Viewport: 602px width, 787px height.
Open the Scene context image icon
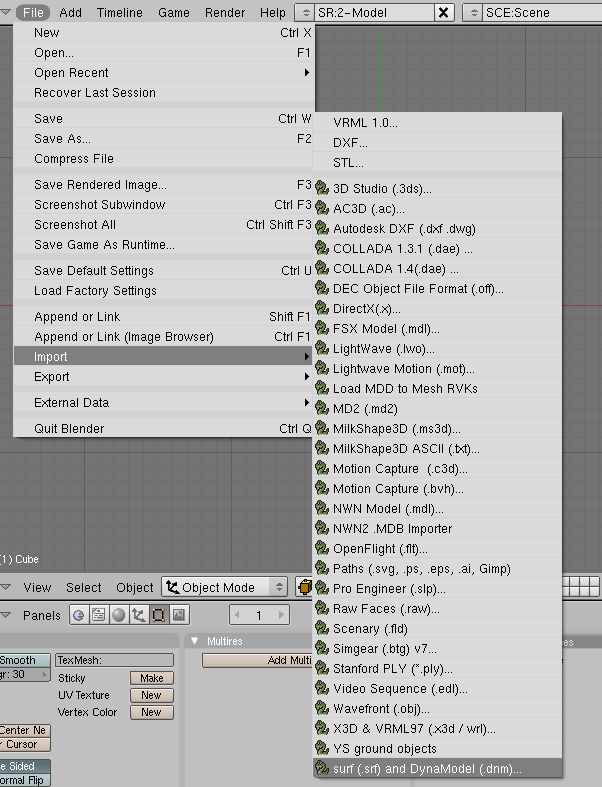tap(179, 615)
